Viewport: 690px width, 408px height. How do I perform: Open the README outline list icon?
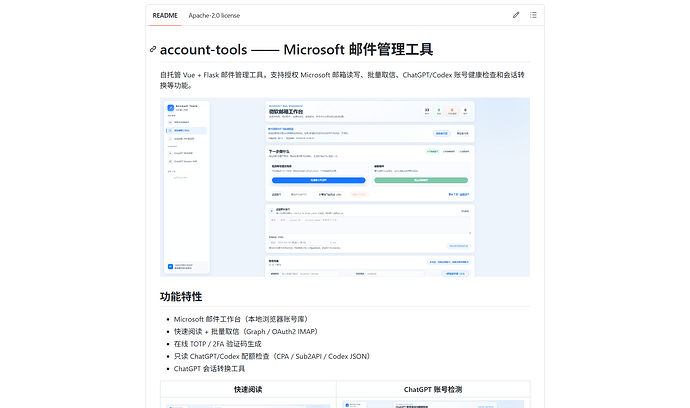tap(533, 15)
